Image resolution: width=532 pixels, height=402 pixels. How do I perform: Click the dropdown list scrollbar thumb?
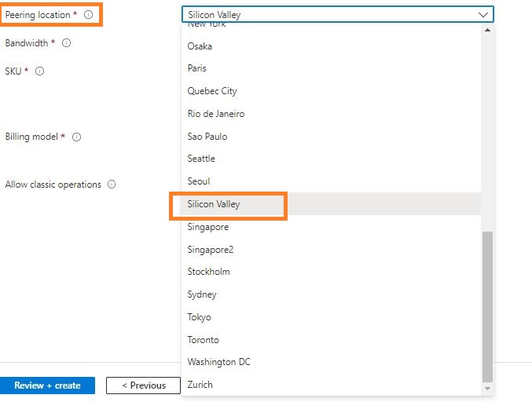point(487,306)
